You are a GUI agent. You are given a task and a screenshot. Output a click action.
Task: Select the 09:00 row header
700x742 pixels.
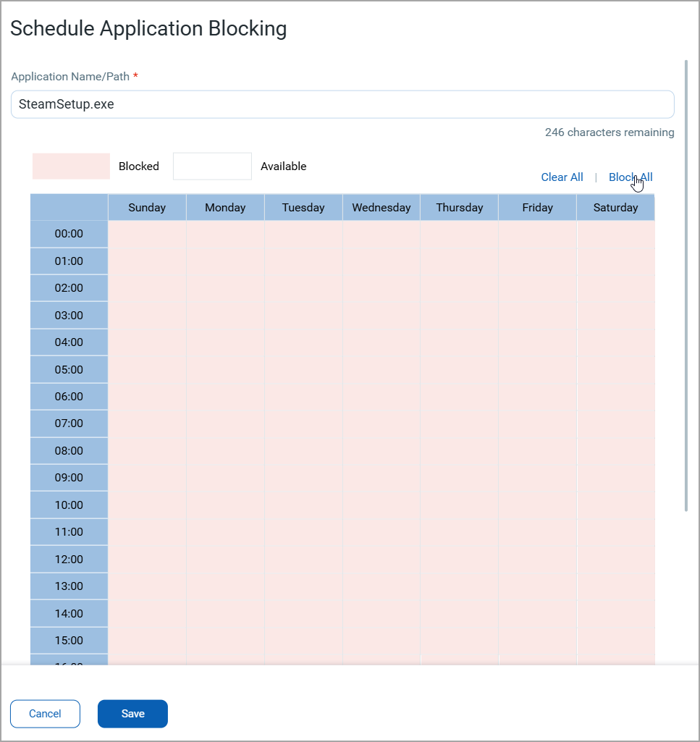69,478
